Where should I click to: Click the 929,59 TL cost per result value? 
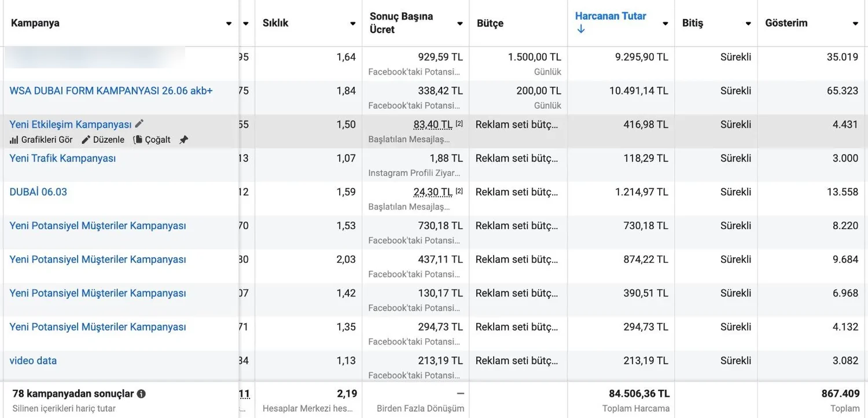440,57
